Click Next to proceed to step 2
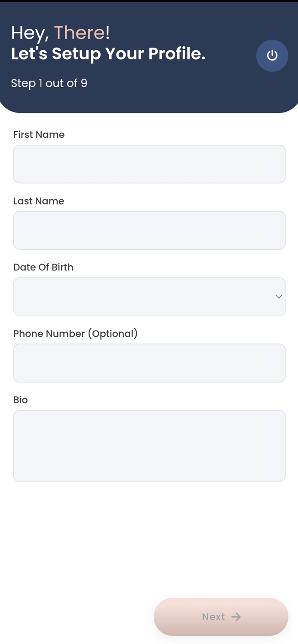The image size is (298, 644). click(221, 617)
